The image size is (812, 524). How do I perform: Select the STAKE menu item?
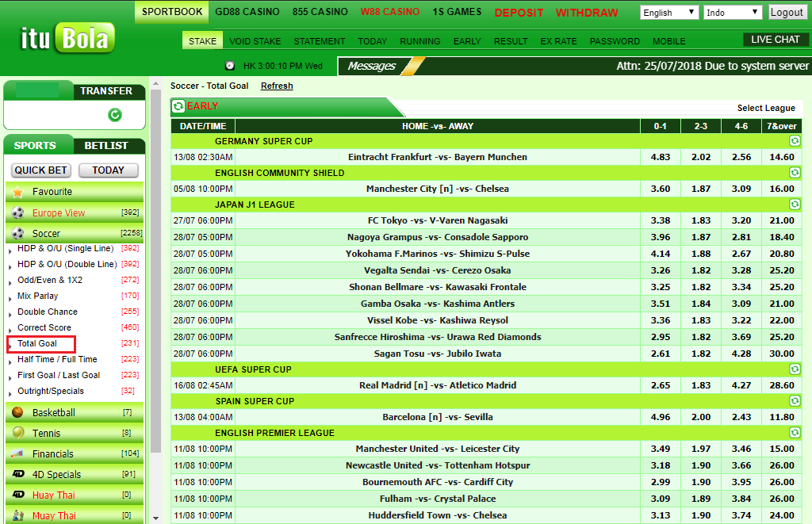[x=202, y=40]
